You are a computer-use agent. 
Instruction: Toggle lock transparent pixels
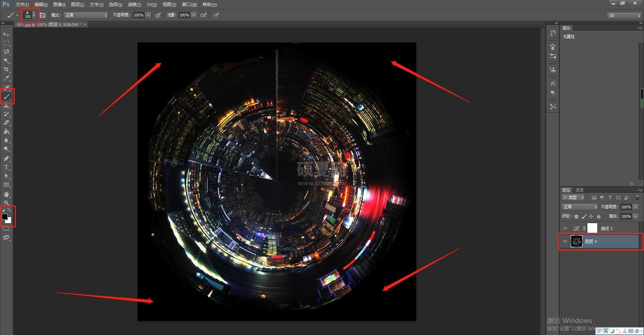tap(576, 216)
